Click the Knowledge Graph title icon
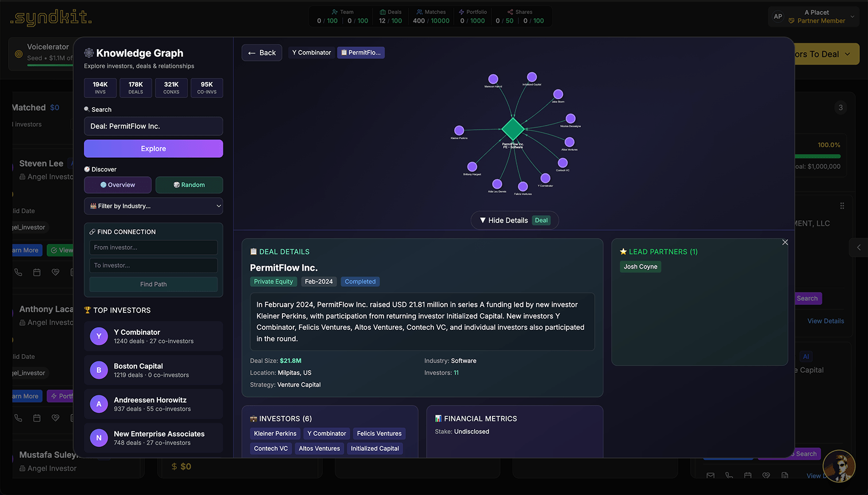Viewport: 868px width, 495px height. pyautogui.click(x=89, y=53)
